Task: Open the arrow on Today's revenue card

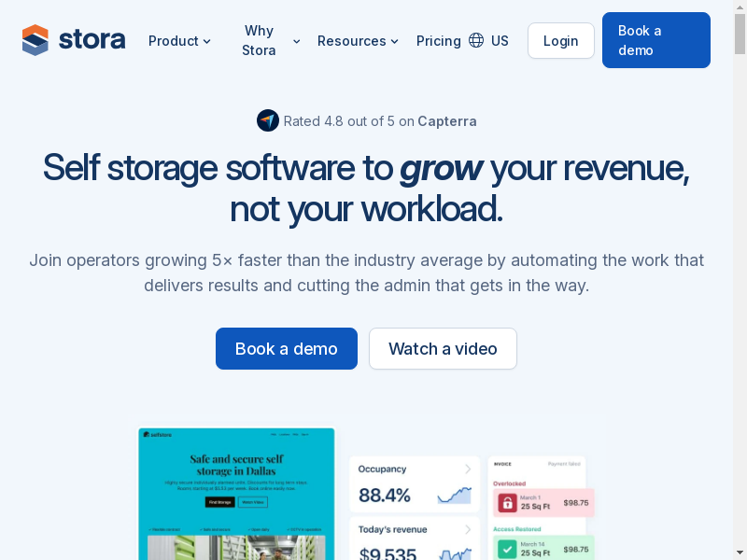Action: 468,529
